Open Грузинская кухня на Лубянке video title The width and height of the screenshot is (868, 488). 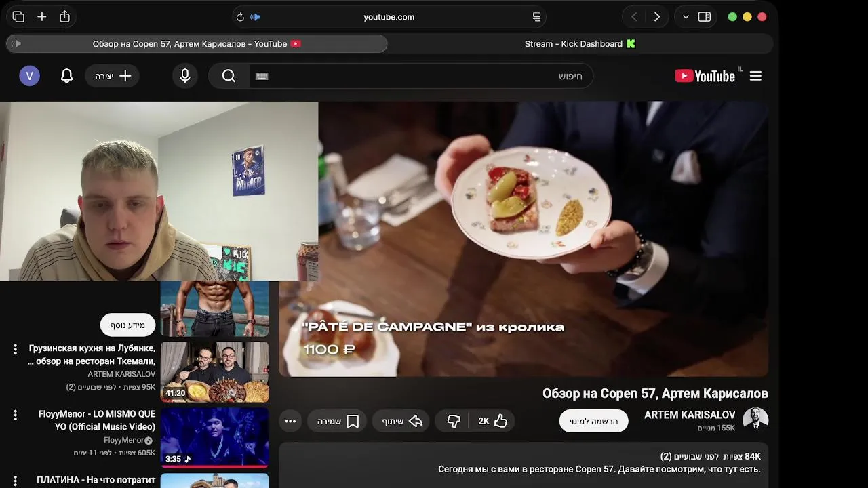click(x=92, y=354)
